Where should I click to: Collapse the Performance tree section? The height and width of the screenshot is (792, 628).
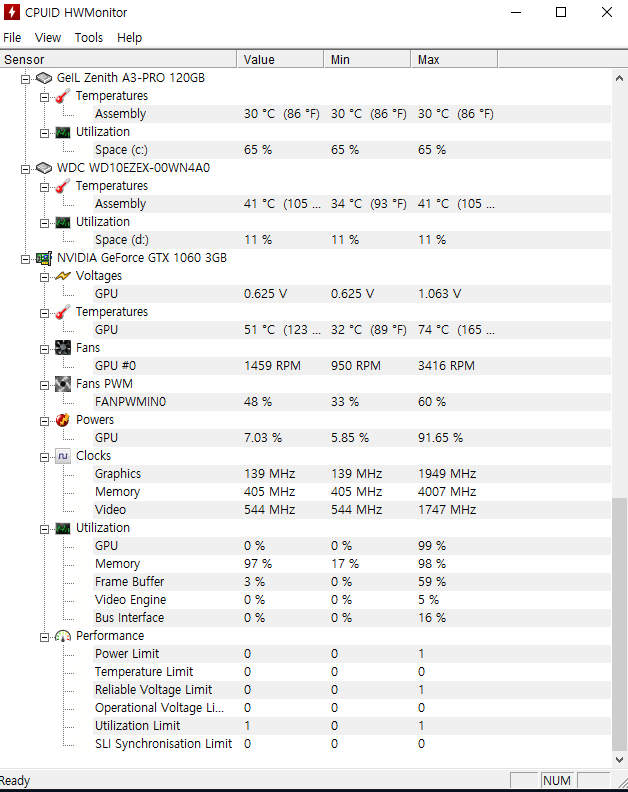45,636
